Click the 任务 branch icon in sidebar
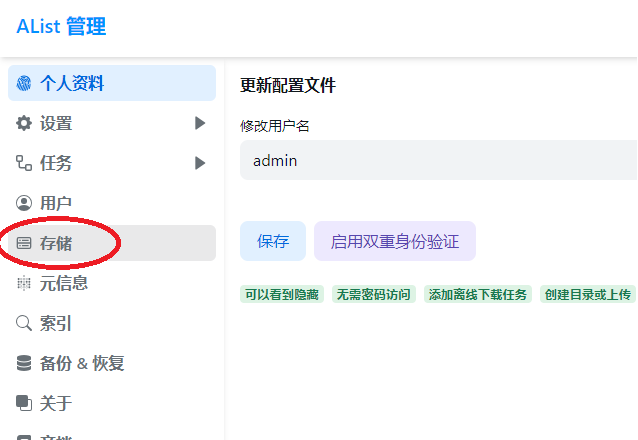The width and height of the screenshot is (638, 440). [x=24, y=163]
